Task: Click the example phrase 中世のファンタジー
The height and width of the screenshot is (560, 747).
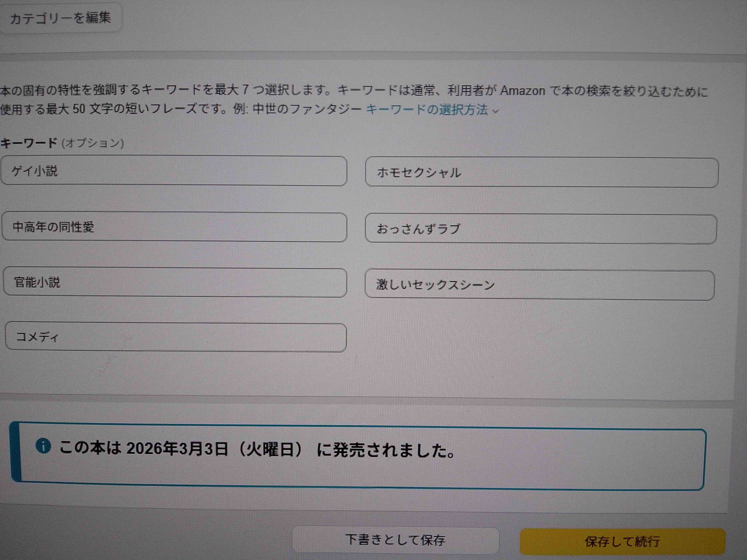Action: (x=307, y=109)
